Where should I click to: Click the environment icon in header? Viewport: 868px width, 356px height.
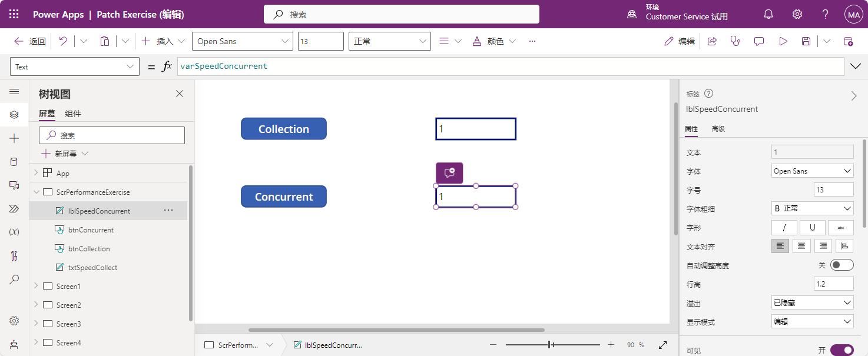point(632,14)
